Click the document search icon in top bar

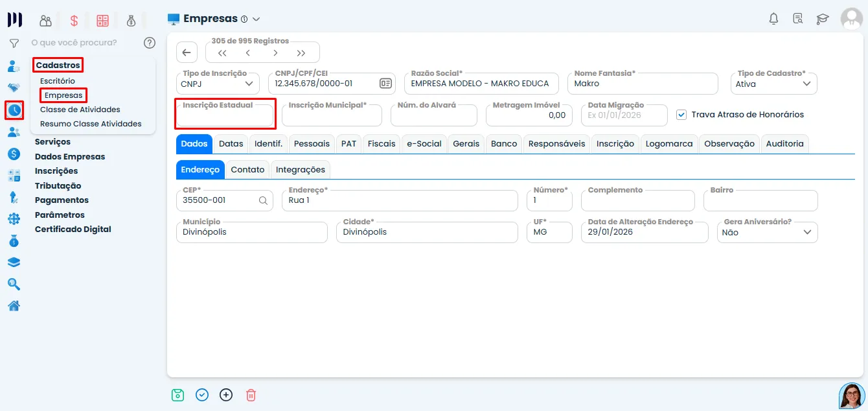(798, 19)
